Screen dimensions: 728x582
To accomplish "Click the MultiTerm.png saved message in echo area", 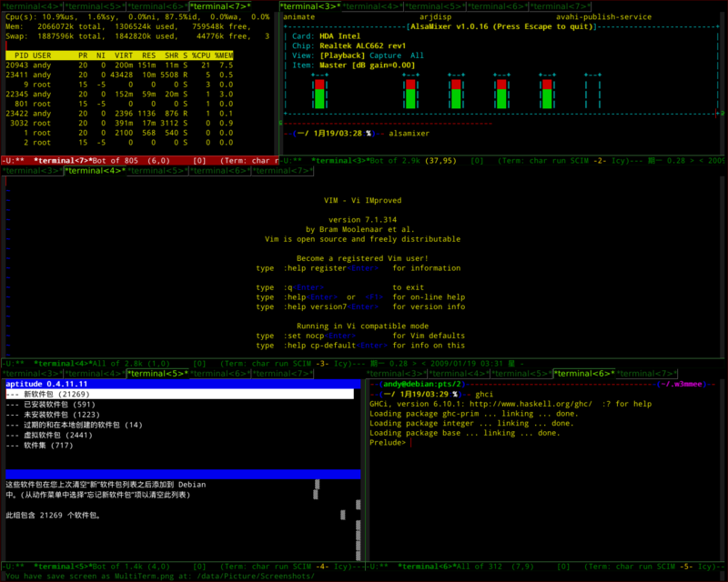I will pyautogui.click(x=160, y=577).
